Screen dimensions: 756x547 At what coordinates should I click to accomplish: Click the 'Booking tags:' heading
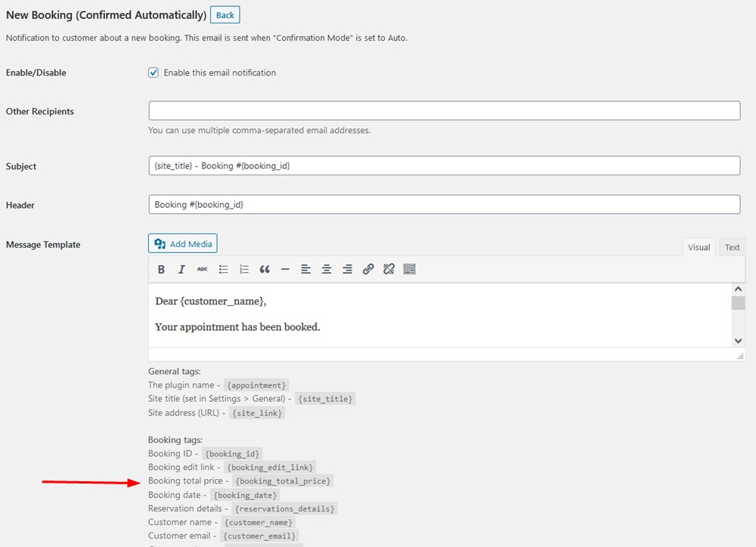(175, 440)
